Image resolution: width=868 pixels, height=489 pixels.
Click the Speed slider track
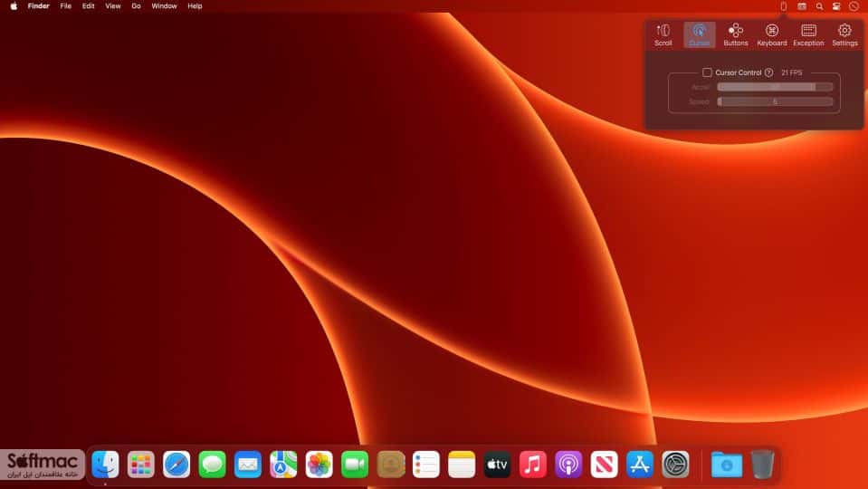tap(775, 101)
